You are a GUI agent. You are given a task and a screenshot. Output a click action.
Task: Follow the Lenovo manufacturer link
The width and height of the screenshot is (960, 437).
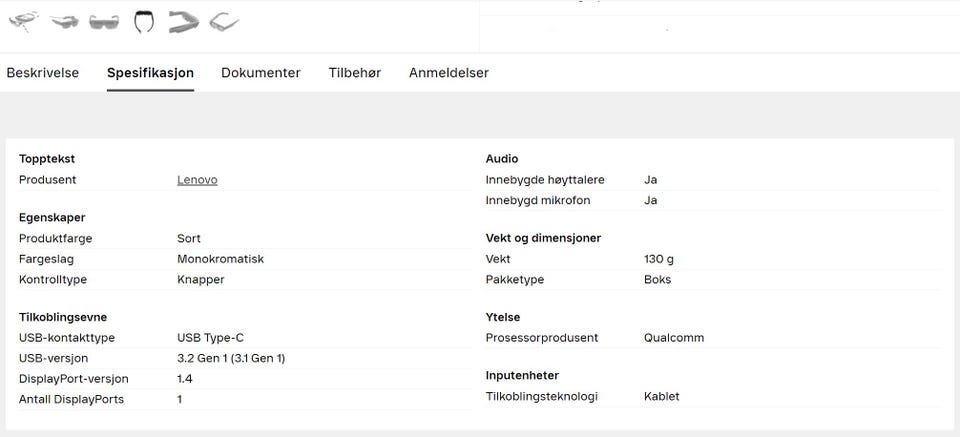197,180
